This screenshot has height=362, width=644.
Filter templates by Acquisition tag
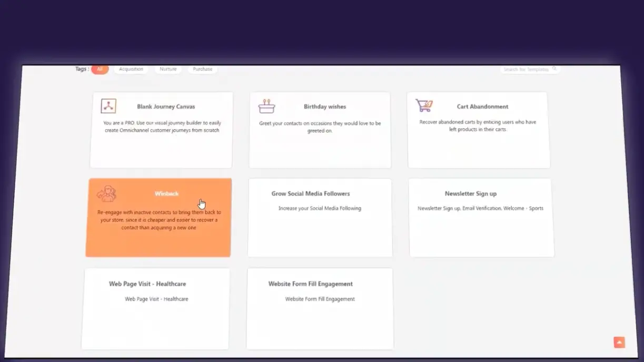pos(131,69)
